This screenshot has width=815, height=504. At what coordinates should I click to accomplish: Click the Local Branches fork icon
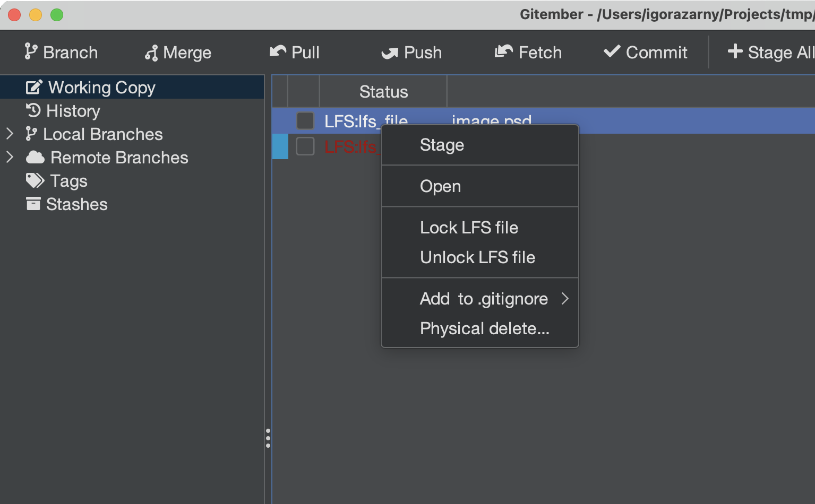31,134
